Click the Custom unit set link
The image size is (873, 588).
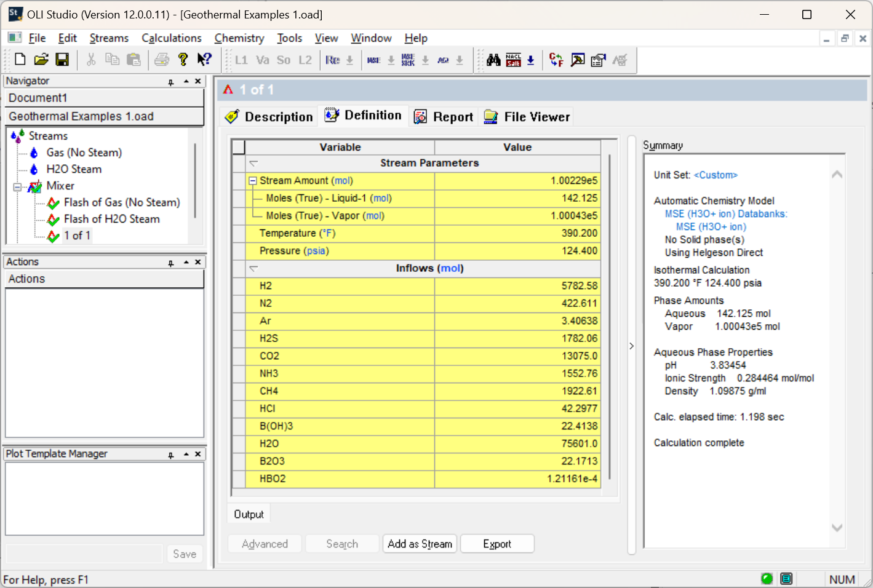(716, 175)
